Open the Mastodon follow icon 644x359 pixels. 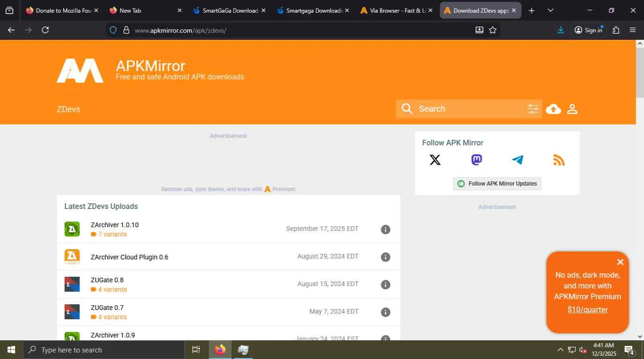pyautogui.click(x=476, y=160)
